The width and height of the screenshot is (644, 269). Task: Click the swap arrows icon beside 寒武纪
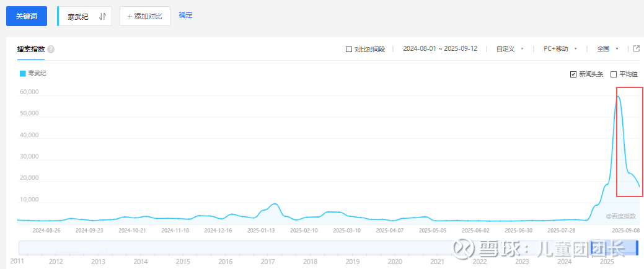102,17
